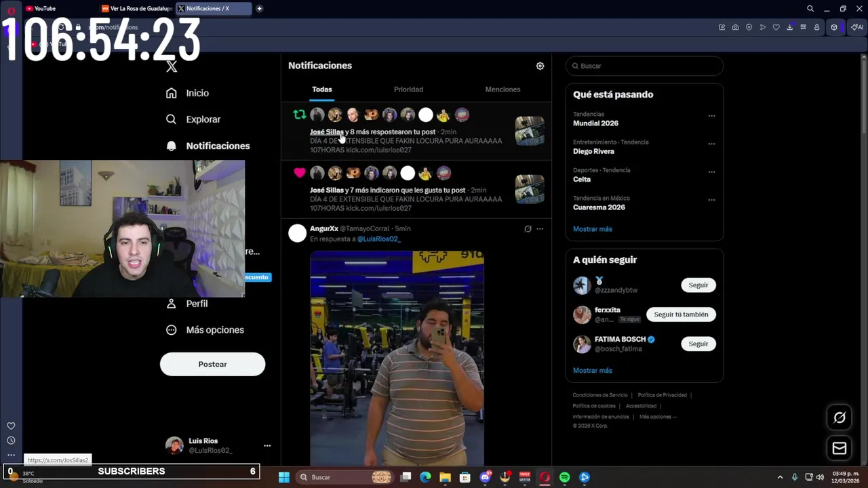Open Opera ad blocker shield icon

coord(749,27)
